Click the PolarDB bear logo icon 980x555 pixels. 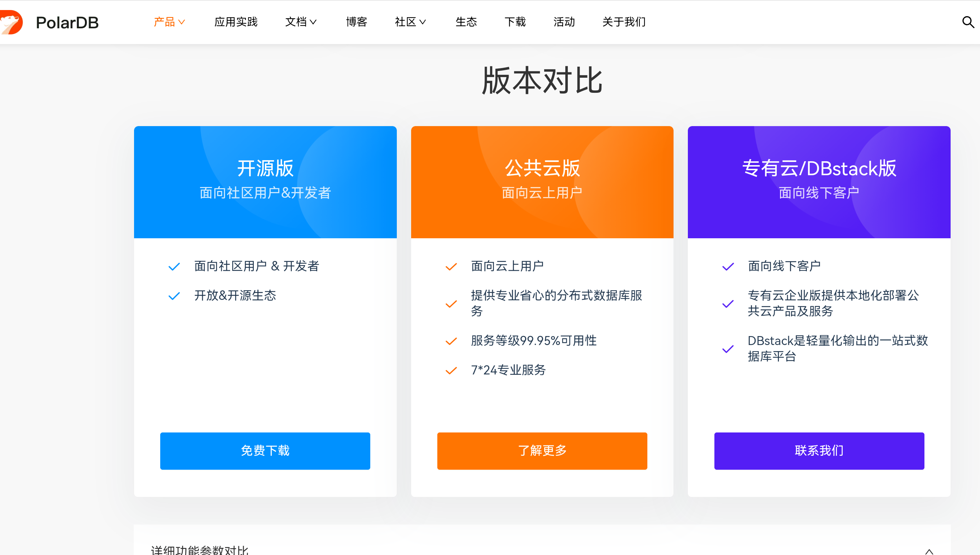pos(11,22)
